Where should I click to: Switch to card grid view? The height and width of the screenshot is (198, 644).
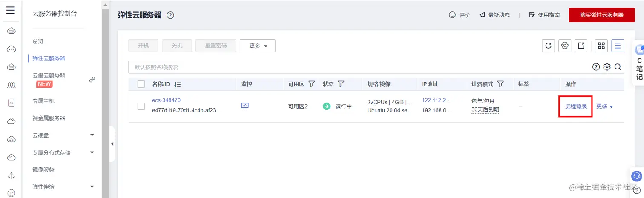click(601, 46)
